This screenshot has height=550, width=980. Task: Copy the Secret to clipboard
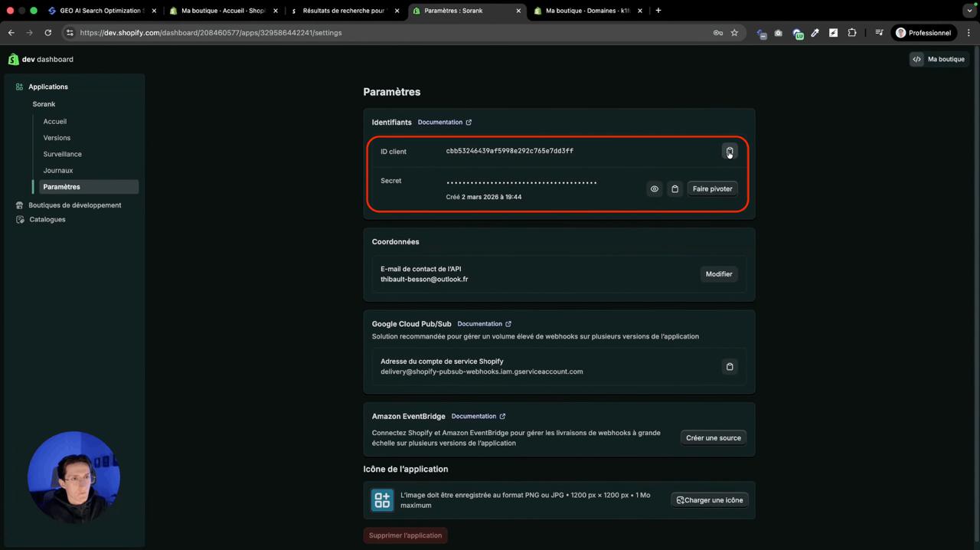tap(675, 188)
